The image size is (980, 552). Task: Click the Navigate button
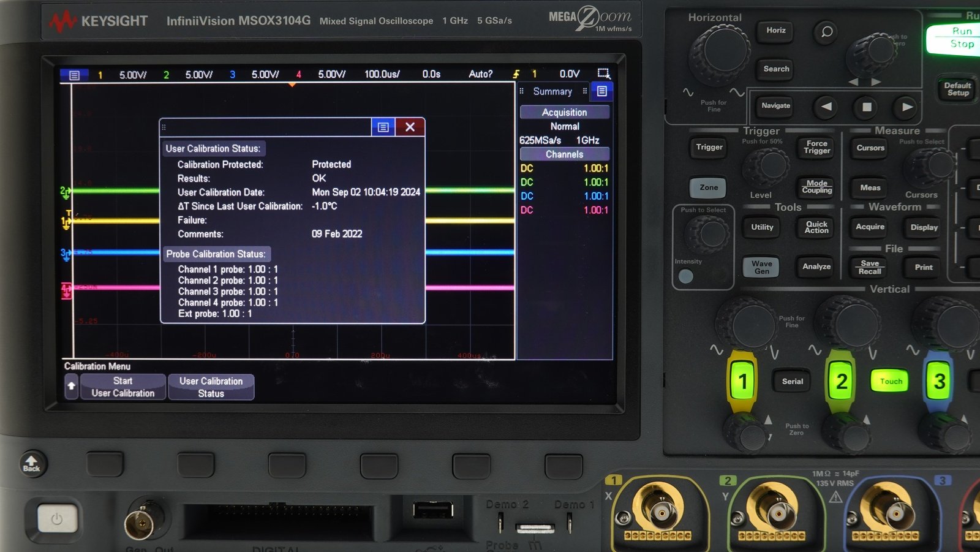coord(775,106)
